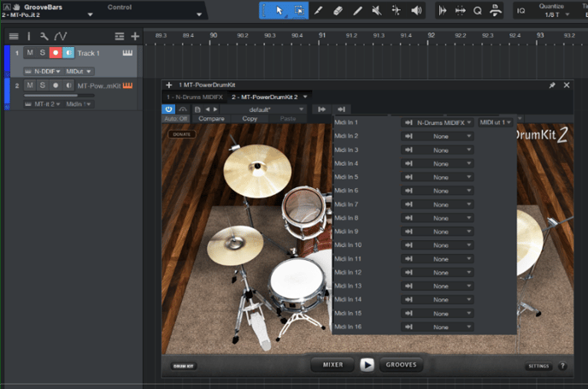Open the MIDut dropdown on Track 1

click(79, 71)
